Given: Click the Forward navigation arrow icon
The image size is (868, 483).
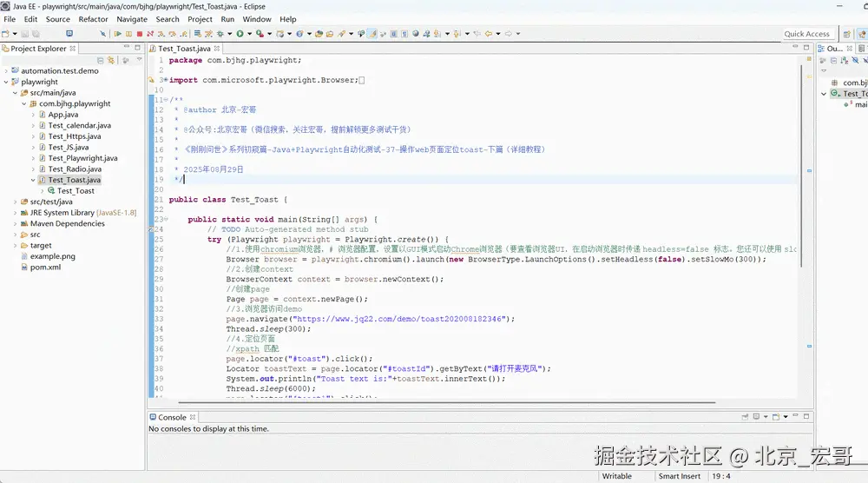Looking at the screenshot, I should [x=509, y=34].
